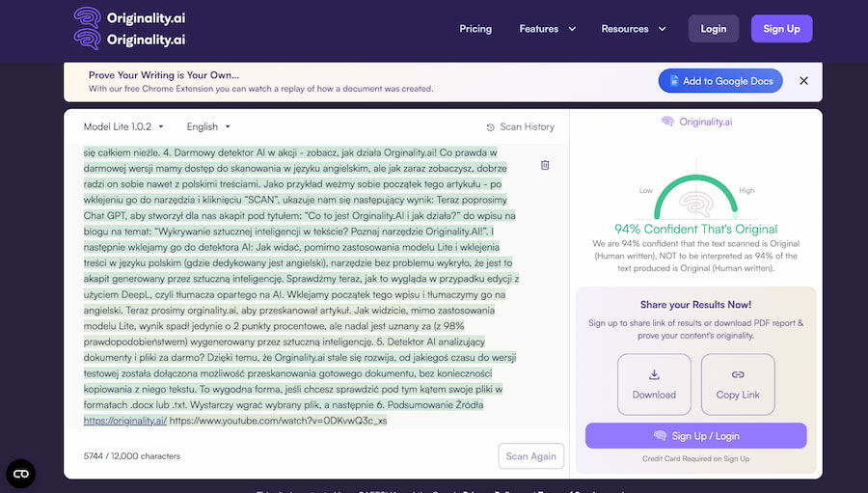Click the Sign Up button in header
Screen dimensions: 868x493
coord(781,29)
